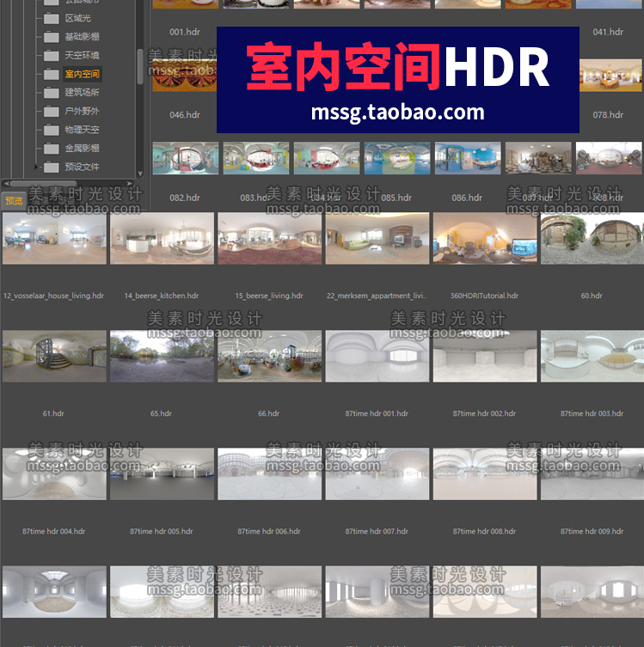Click the tree horizontal scroll-left arrow
Image resolution: width=644 pixels, height=647 pixels.
pyautogui.click(x=6, y=183)
